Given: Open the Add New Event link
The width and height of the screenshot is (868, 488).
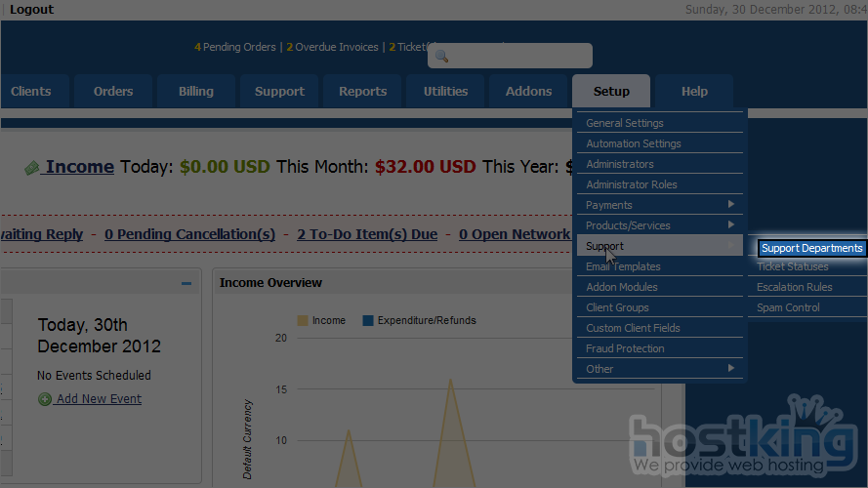Looking at the screenshot, I should tap(99, 399).
